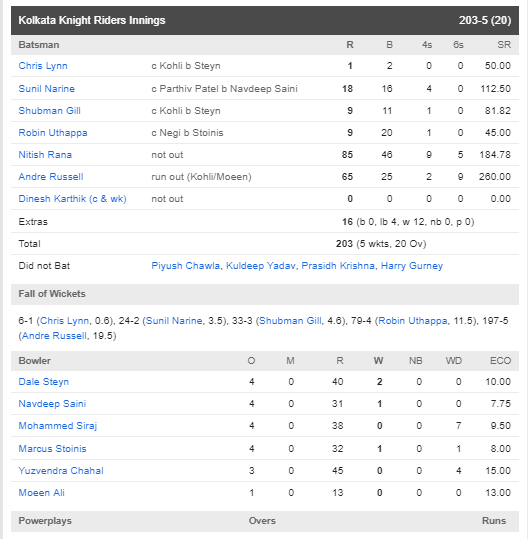Click Dale Steyn in bowler table

click(44, 382)
